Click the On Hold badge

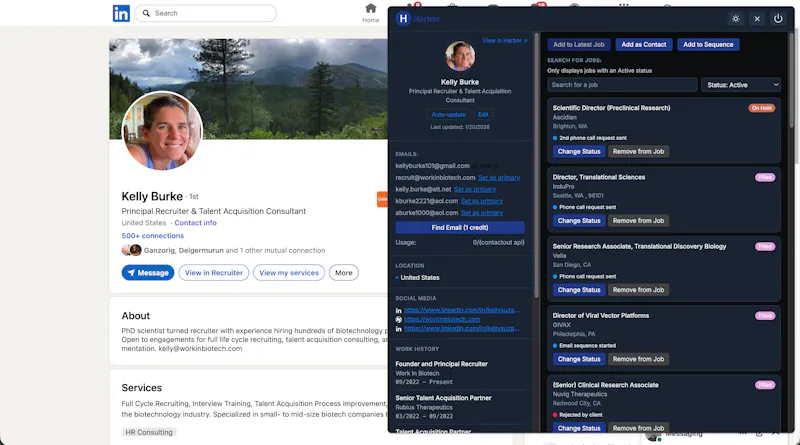[762, 108]
